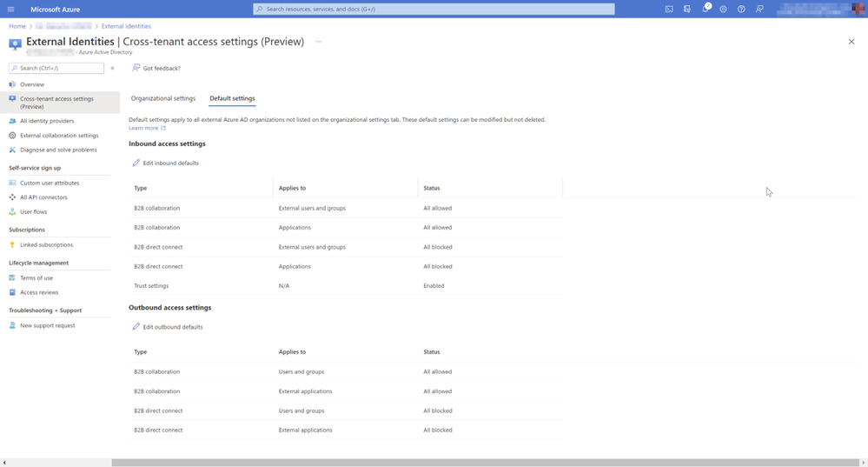
Task: Click the All identity providers icon
Action: coord(12,121)
